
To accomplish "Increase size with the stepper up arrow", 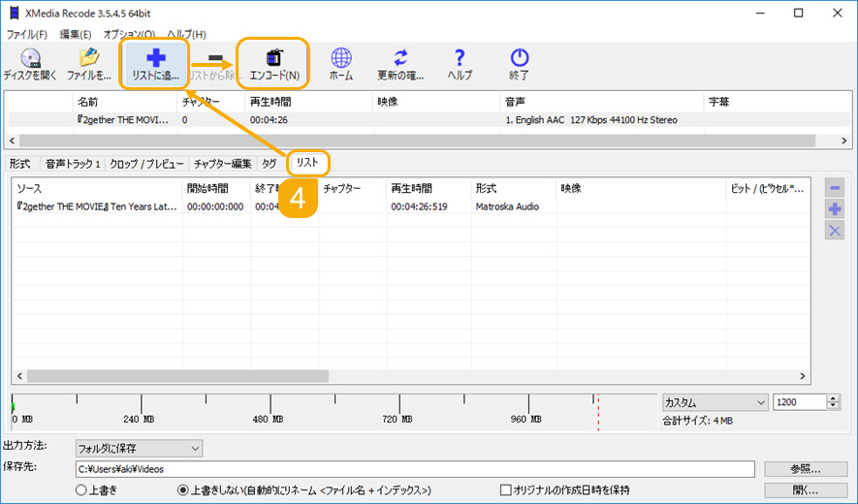I will [833, 398].
